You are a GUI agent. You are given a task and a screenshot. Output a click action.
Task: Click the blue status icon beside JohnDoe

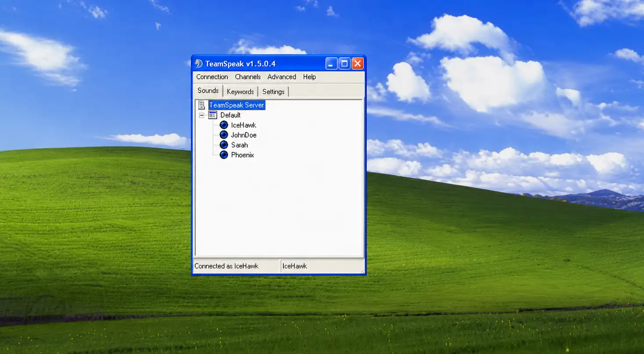[x=224, y=135]
